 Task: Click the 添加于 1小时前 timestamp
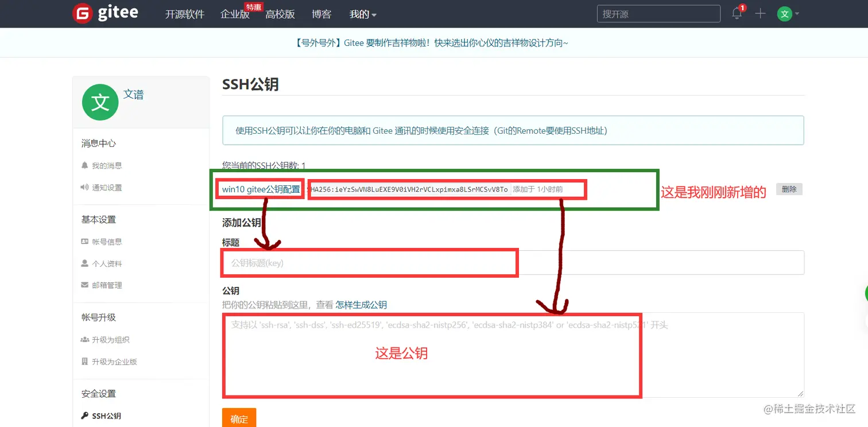(537, 189)
